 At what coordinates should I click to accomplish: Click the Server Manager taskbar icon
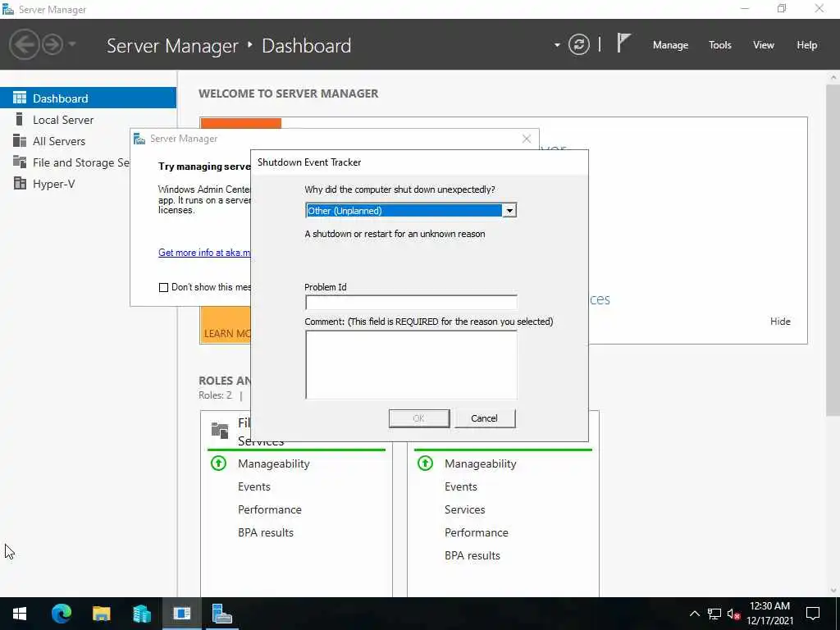(x=221, y=614)
